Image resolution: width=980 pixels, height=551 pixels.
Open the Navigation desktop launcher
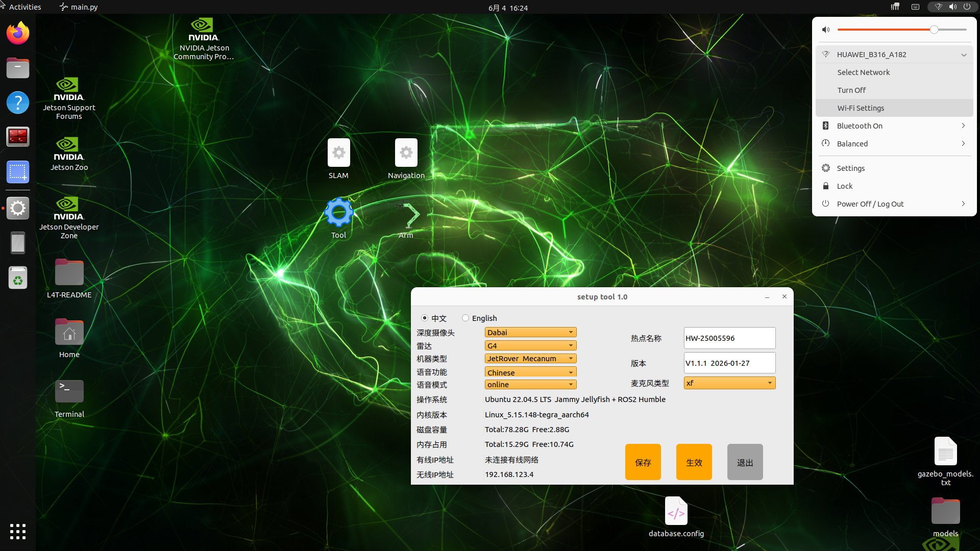406,159
